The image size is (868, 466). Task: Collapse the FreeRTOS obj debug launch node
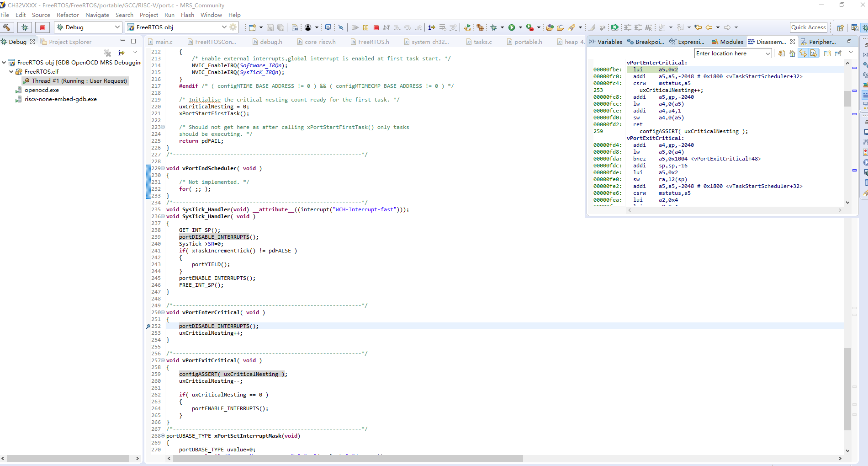coord(4,62)
